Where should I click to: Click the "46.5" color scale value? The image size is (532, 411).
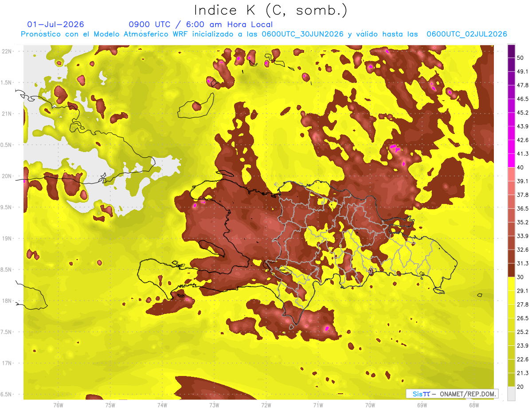[523, 99]
